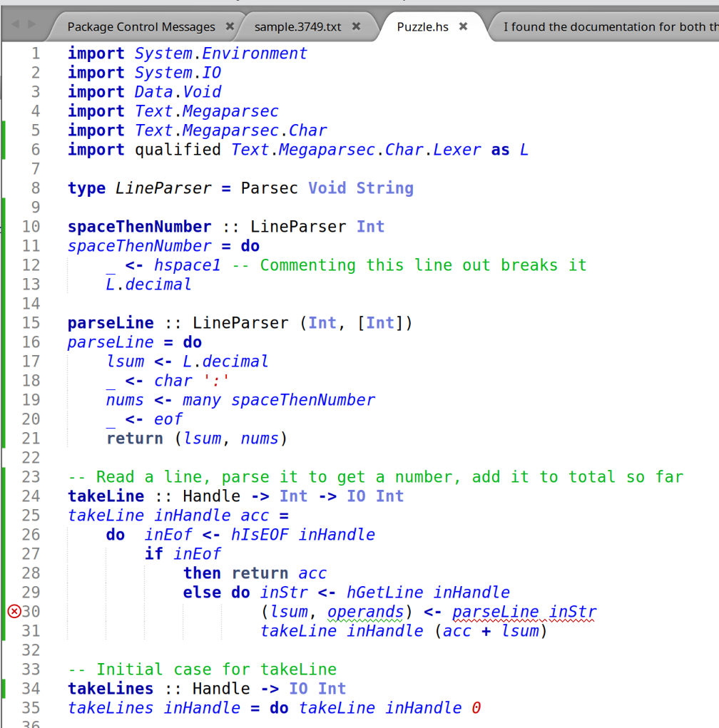Click the comment 'Commenting this line out breaks it'

tap(409, 265)
